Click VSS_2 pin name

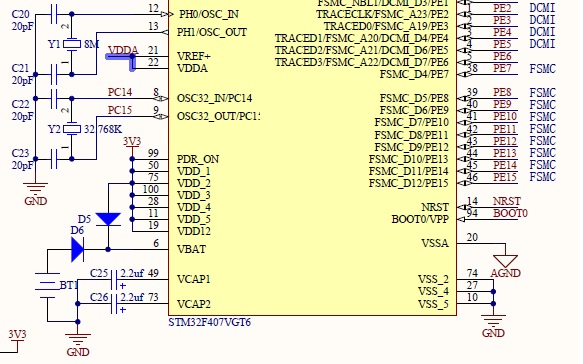433,280
